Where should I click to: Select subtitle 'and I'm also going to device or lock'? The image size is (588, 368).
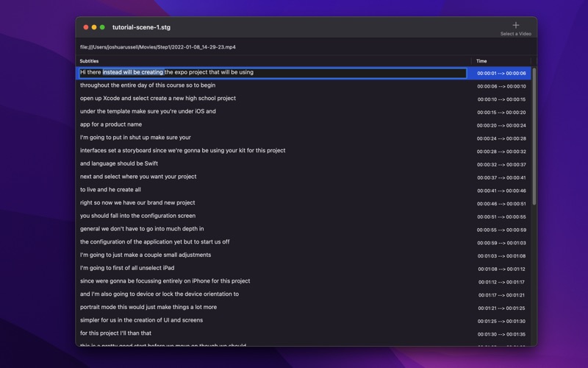point(159,294)
